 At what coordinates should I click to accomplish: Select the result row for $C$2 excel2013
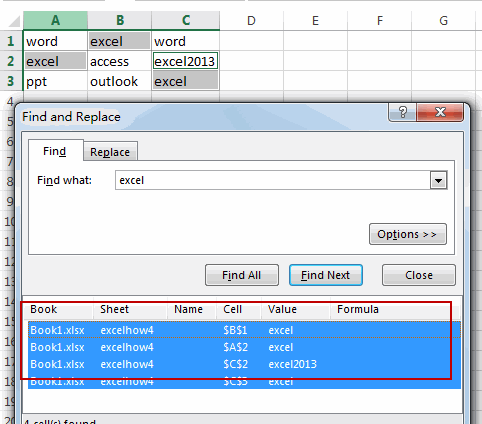[x=244, y=364]
